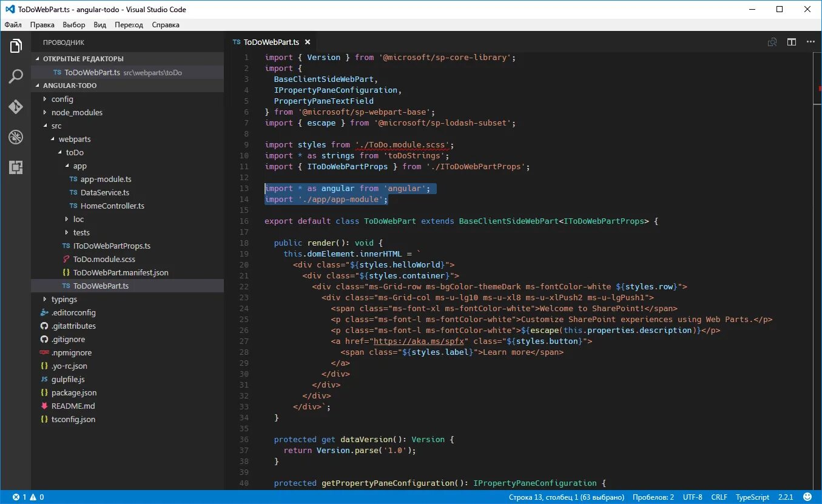Viewport: 822px width, 504px height.
Task: Click the Open Changes icon in editor toolbar
Action: pyautogui.click(x=772, y=42)
